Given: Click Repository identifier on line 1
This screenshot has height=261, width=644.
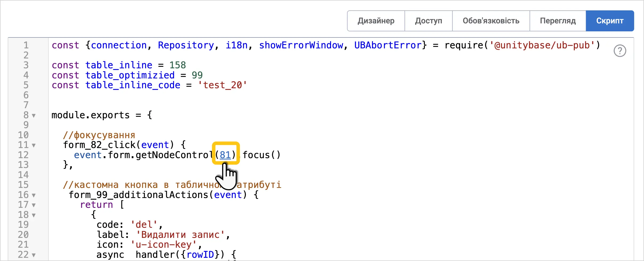Looking at the screenshot, I should point(186,45).
